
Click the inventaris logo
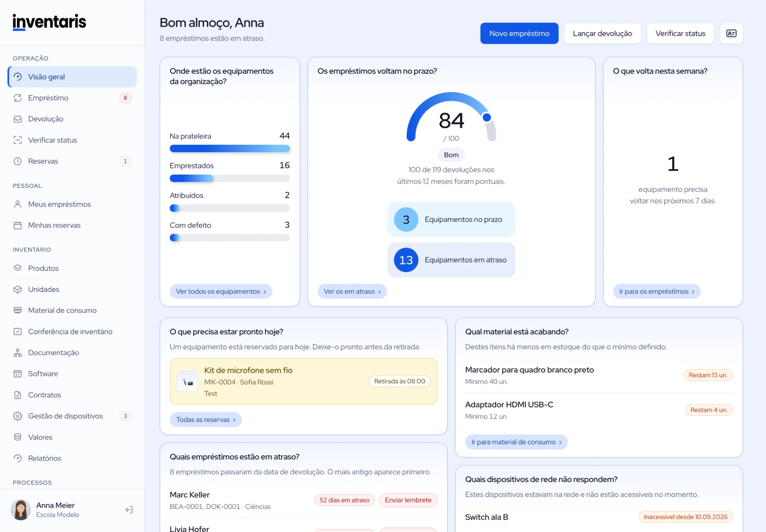coord(49,22)
